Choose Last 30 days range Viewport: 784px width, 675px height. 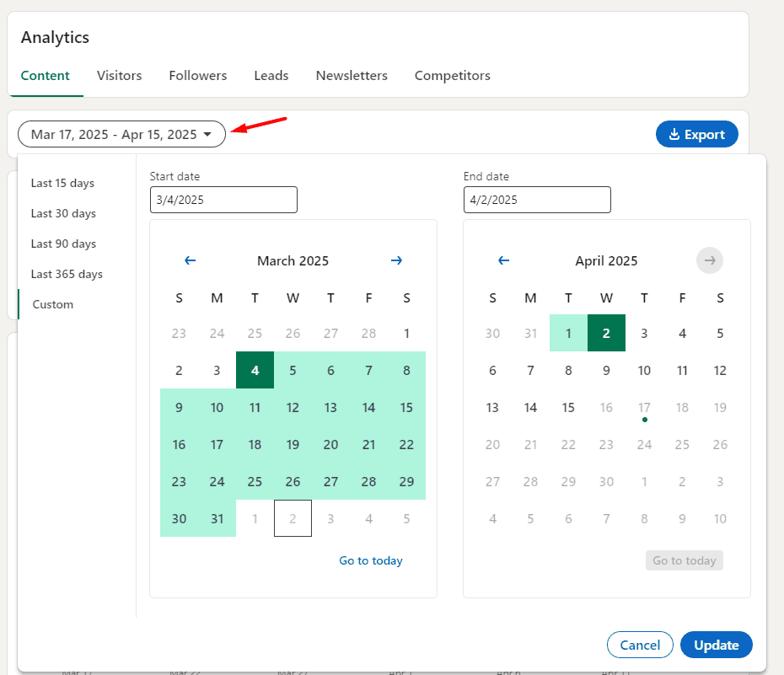coord(63,214)
